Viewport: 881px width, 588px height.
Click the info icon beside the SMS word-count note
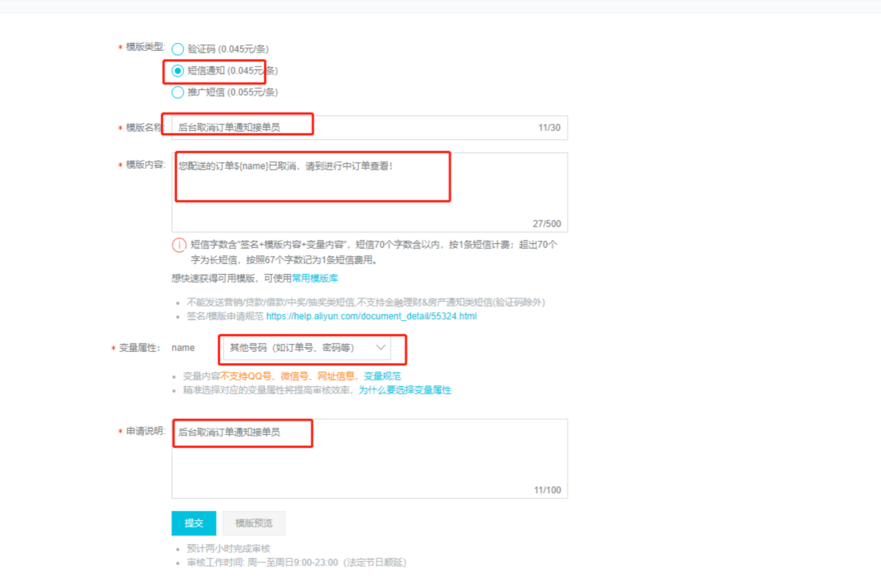click(x=179, y=246)
